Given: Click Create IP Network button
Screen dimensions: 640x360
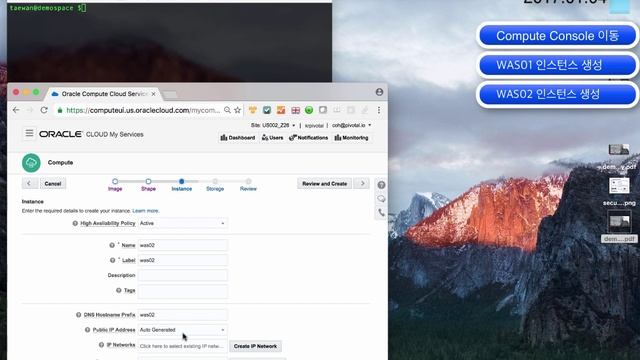Looking at the screenshot, I should pos(255,346).
